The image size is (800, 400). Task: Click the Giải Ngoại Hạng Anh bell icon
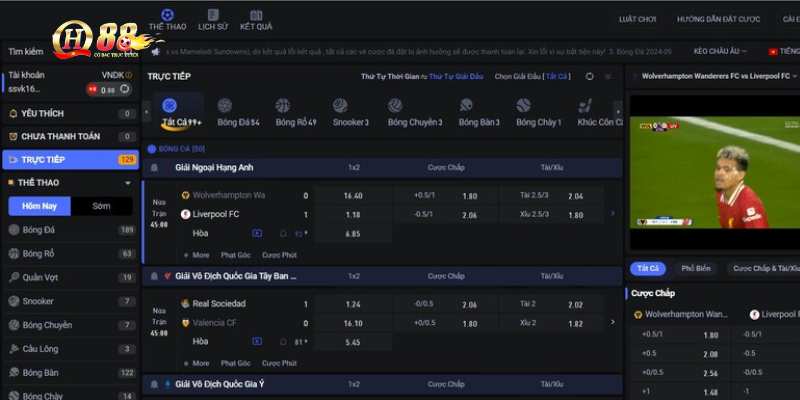tap(154, 167)
